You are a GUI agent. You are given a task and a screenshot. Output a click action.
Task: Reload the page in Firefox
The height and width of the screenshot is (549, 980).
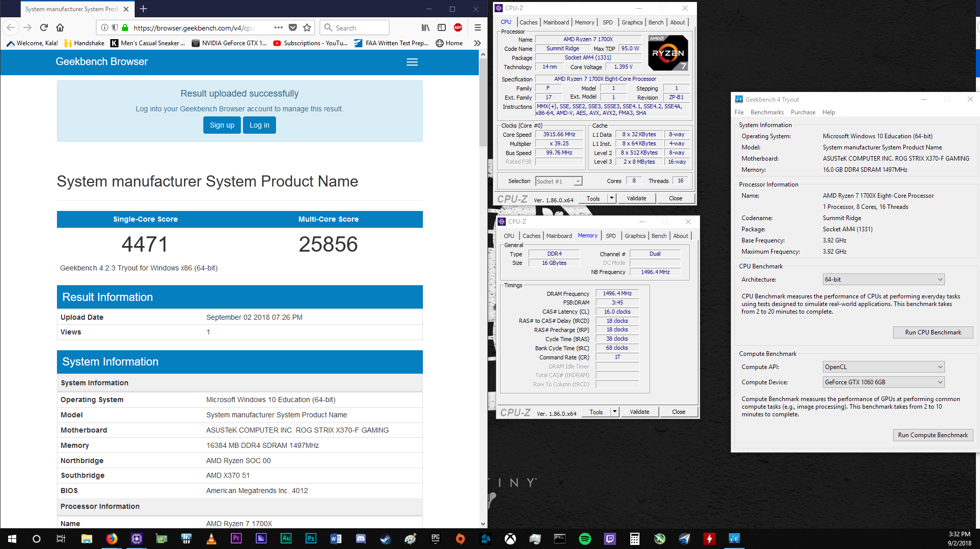tap(44, 27)
